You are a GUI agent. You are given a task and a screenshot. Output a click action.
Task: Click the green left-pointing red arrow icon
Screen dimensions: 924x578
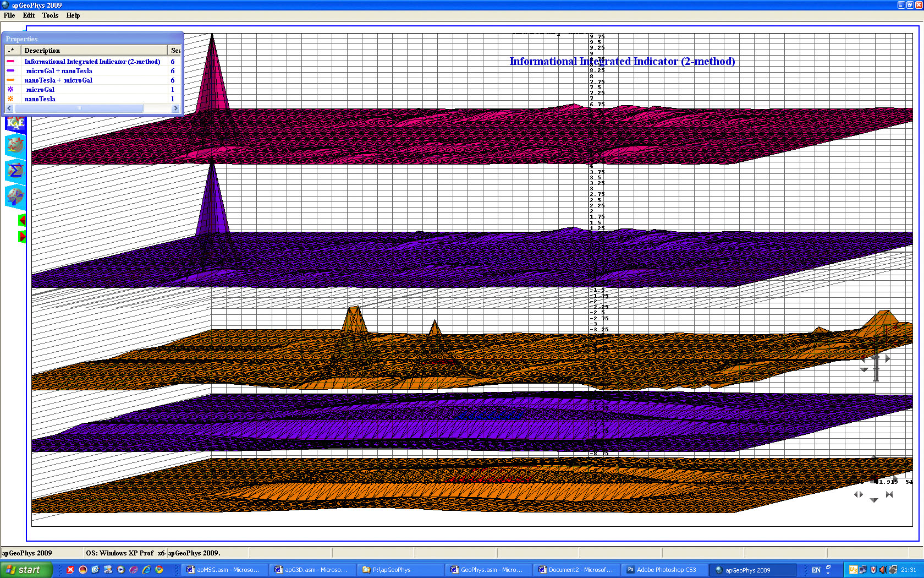[x=22, y=220]
